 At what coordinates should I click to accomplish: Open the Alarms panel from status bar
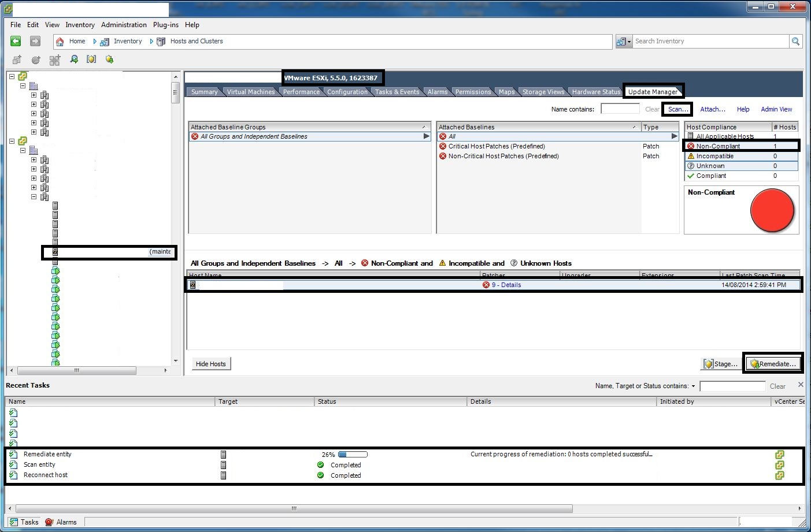click(x=61, y=522)
